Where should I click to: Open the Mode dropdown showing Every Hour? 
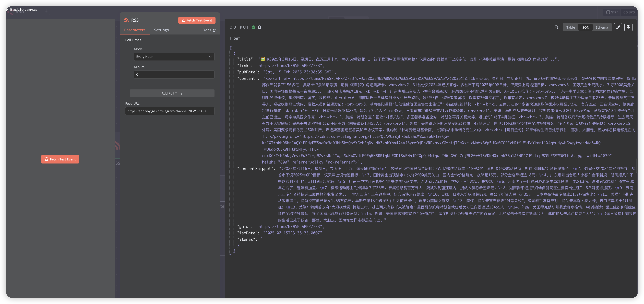174,57
